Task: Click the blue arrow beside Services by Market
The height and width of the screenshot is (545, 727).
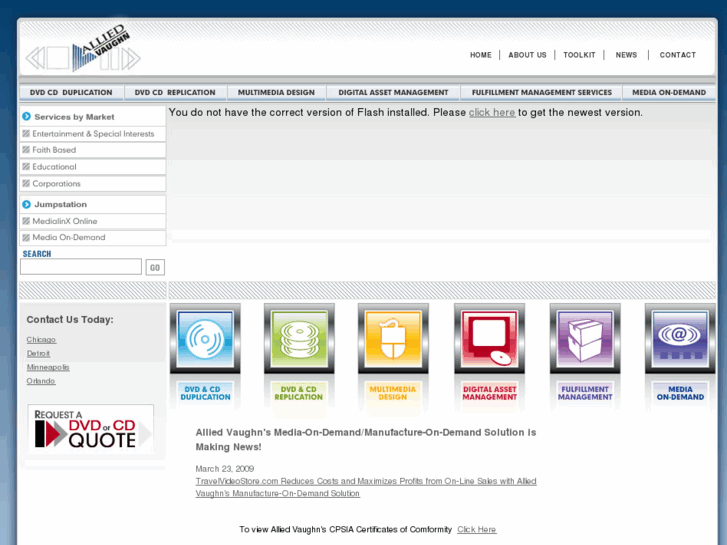Action: coord(26,116)
